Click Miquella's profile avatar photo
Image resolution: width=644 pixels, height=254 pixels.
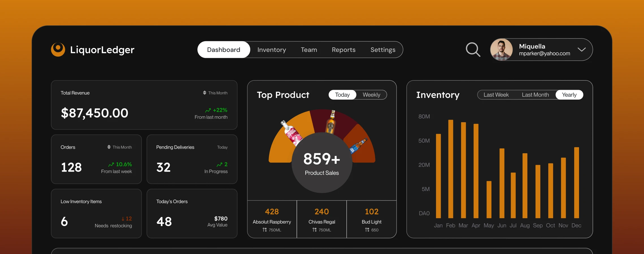click(501, 50)
